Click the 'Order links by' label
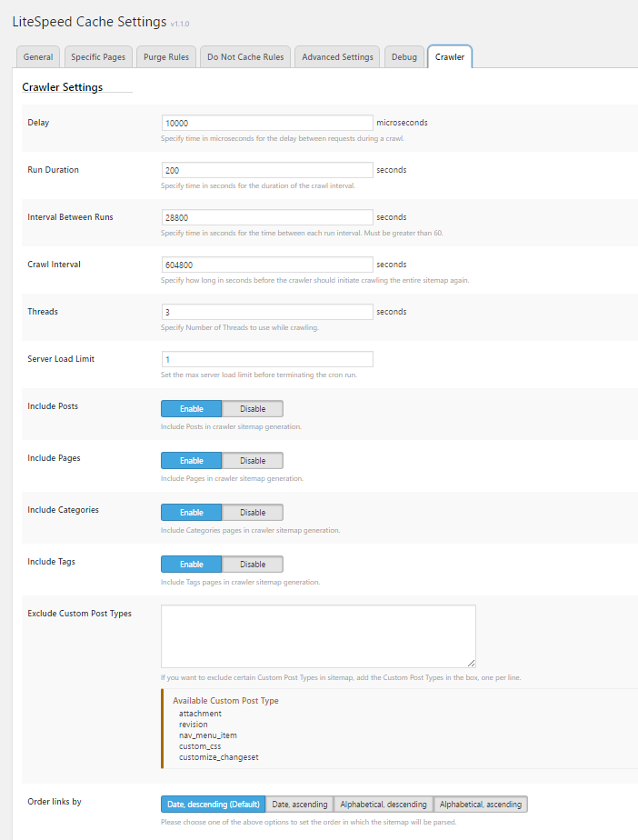Image resolution: width=638 pixels, height=840 pixels. [55, 802]
